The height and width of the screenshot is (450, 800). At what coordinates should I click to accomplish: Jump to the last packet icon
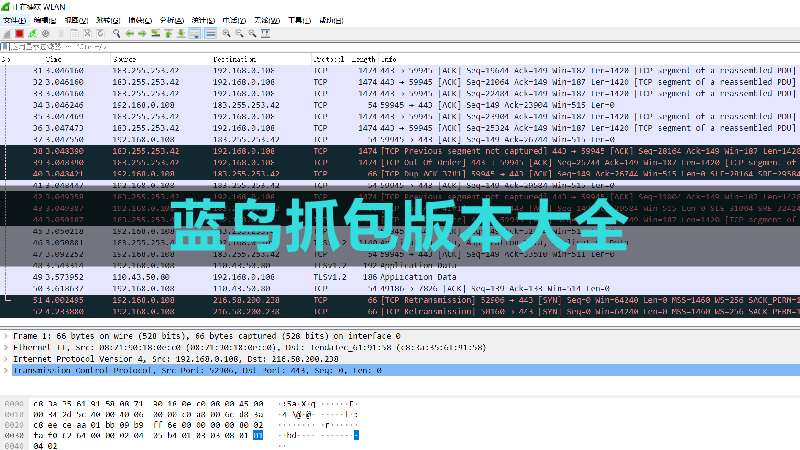click(x=180, y=33)
